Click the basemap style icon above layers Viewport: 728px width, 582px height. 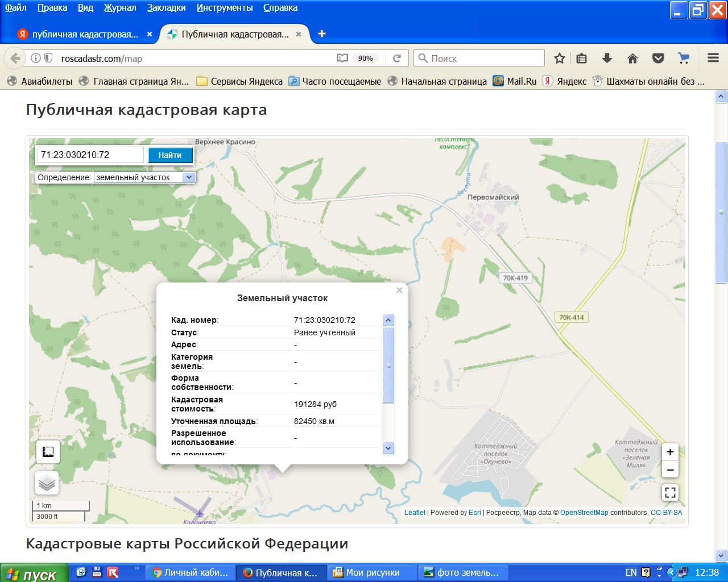coord(47,451)
